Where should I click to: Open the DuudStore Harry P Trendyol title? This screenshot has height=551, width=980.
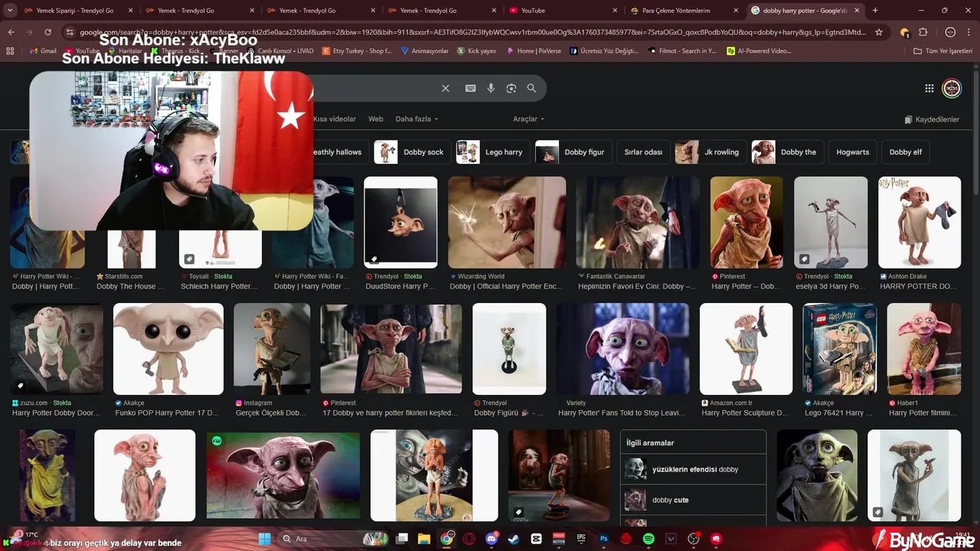point(400,287)
